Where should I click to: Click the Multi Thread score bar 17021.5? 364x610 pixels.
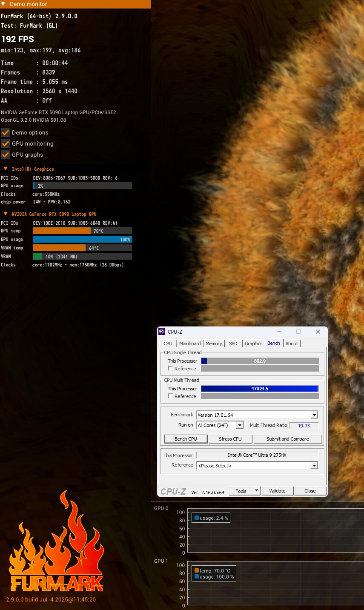pyautogui.click(x=260, y=389)
